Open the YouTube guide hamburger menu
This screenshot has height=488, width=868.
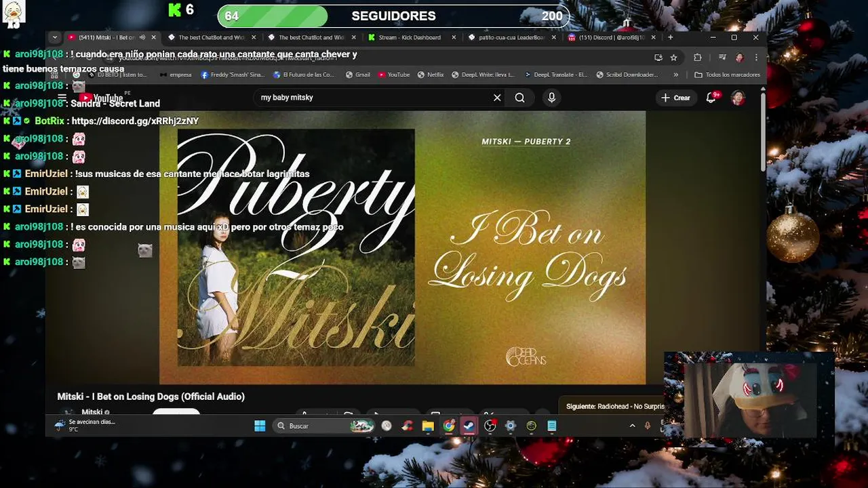[x=62, y=98]
